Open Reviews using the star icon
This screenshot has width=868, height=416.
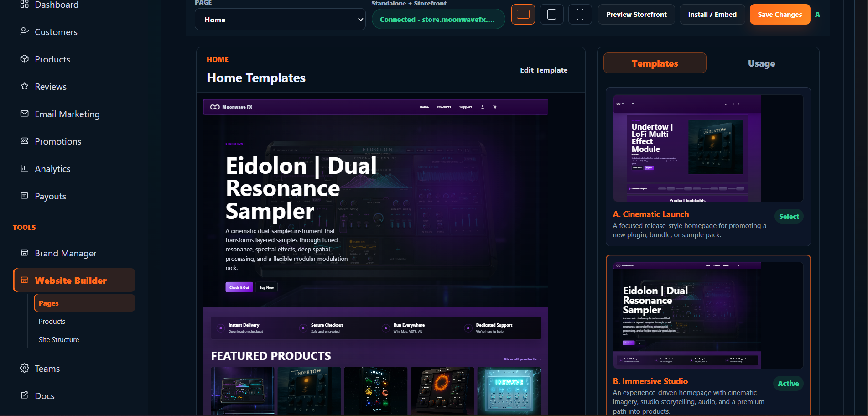pyautogui.click(x=25, y=86)
